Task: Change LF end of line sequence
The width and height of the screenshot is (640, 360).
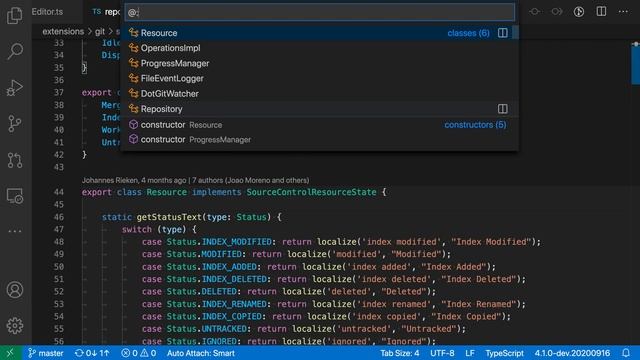Action: coord(470,353)
